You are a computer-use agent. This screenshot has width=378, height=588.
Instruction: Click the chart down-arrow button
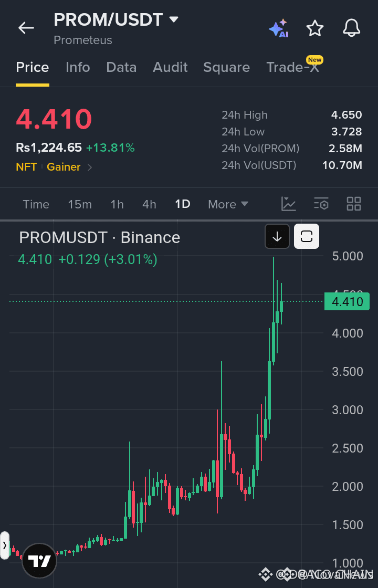click(277, 236)
